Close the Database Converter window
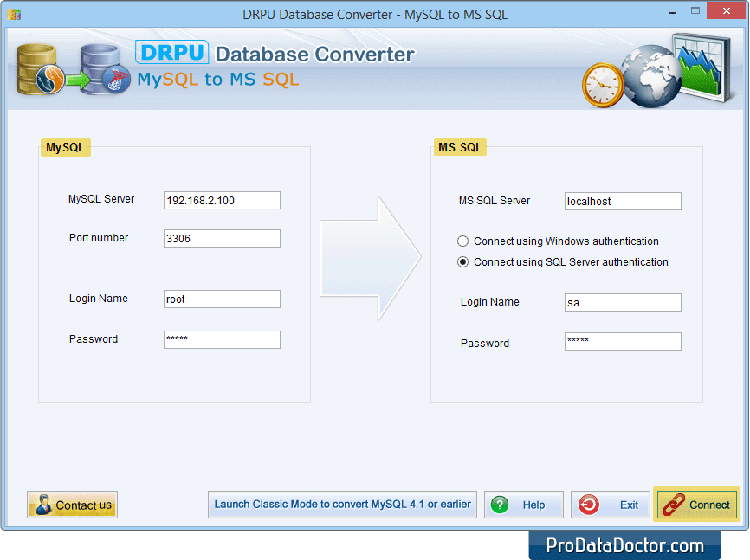The width and height of the screenshot is (750, 560). pos(726,11)
